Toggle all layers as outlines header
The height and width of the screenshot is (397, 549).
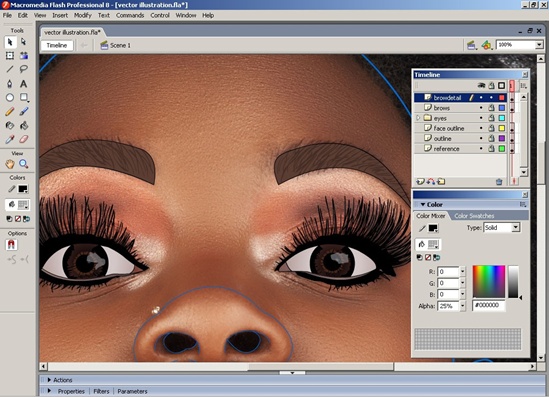(x=502, y=85)
